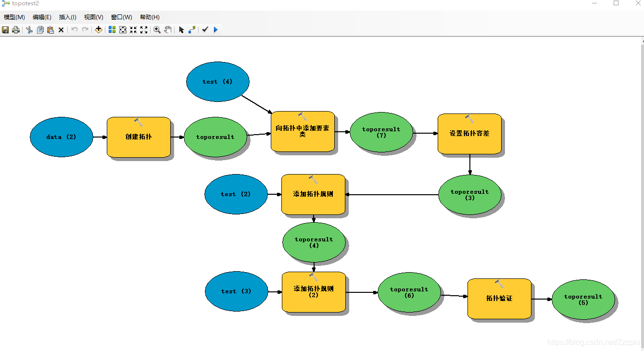The height and width of the screenshot is (351, 644).
Task: Undo the last action
Action: (x=75, y=30)
